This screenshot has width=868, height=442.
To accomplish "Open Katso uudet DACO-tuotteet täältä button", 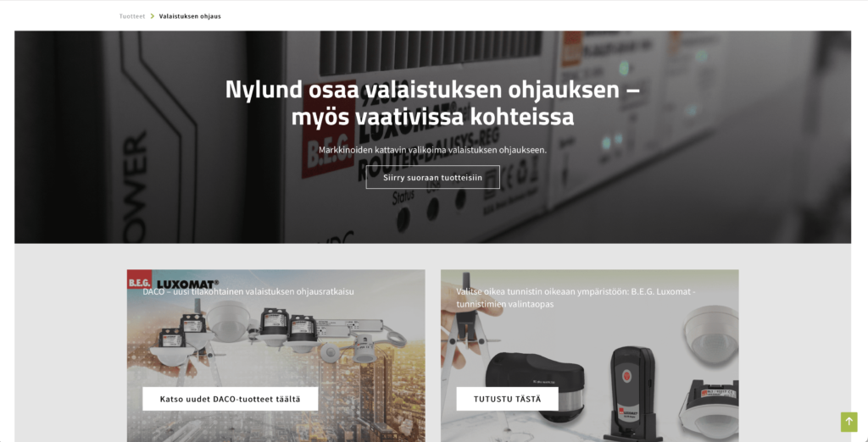I will click(231, 398).
